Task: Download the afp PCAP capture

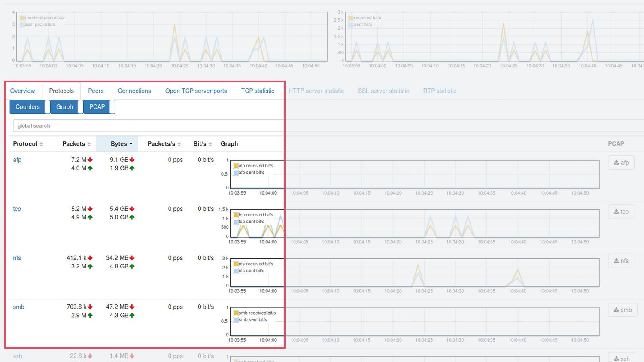Action: tap(621, 163)
